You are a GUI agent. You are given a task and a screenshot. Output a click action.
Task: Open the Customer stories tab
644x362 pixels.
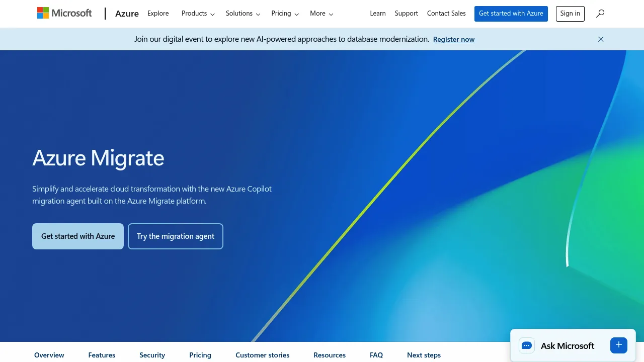click(263, 355)
